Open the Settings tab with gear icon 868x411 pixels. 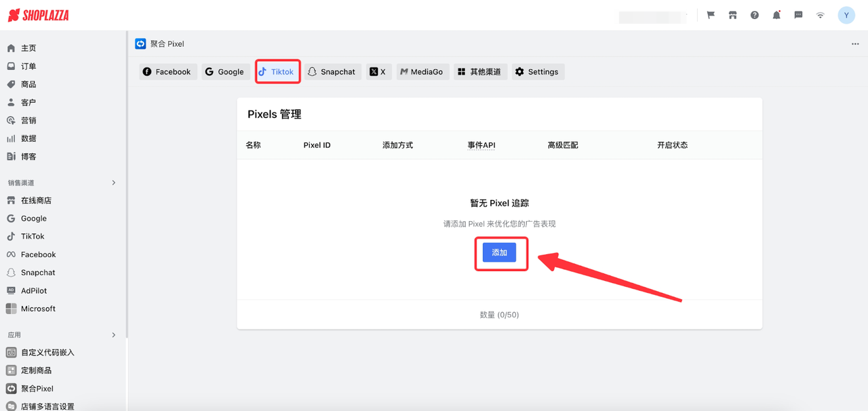pos(538,71)
